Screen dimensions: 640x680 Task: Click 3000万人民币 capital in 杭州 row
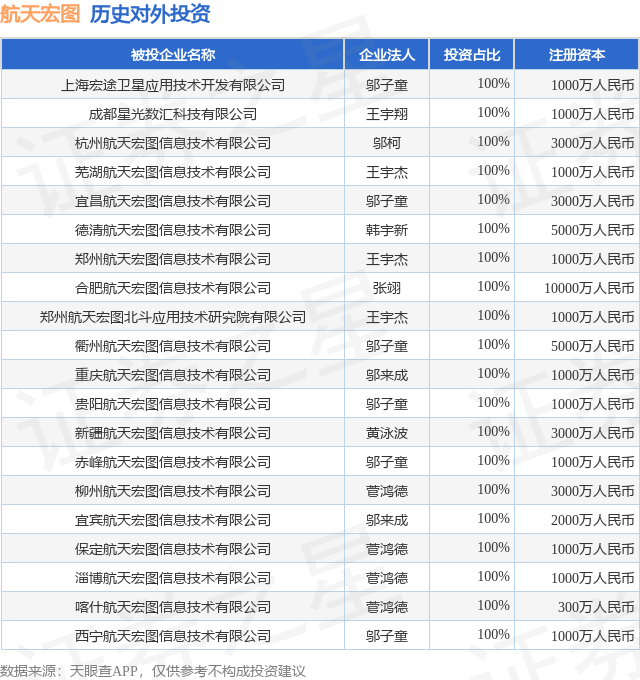[593, 143]
